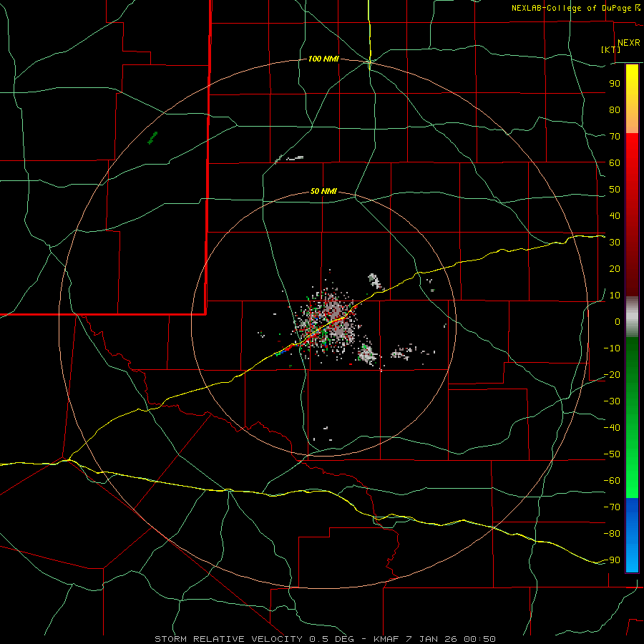Click the 80 value on the velocity scale

coord(615,110)
